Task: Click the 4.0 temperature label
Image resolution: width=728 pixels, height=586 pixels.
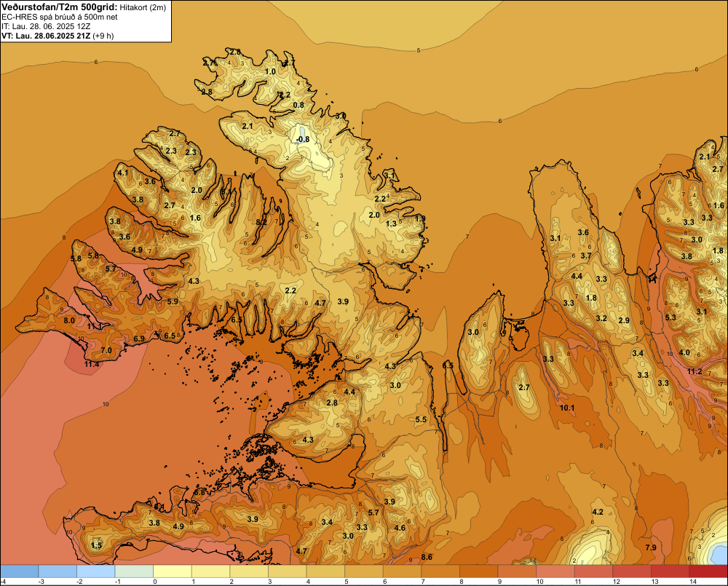Action: coord(684,352)
